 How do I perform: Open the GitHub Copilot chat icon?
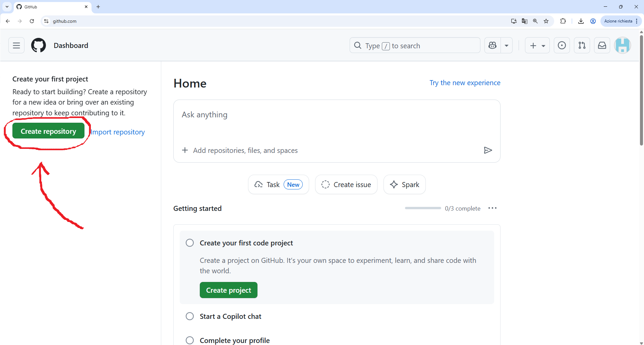coord(492,45)
